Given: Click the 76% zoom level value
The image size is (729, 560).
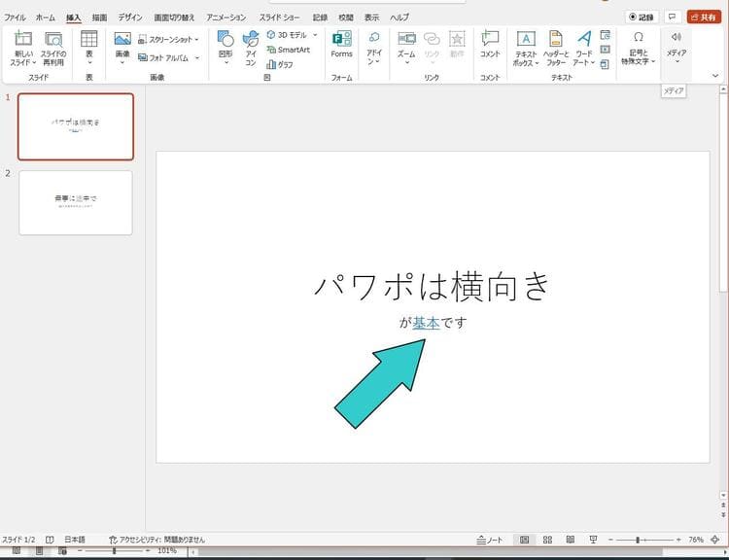Looking at the screenshot, I should click(696, 540).
